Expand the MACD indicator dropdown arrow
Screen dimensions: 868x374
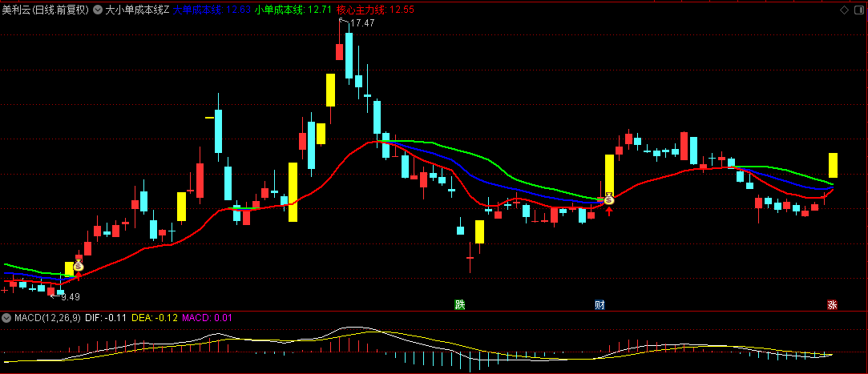point(6,318)
